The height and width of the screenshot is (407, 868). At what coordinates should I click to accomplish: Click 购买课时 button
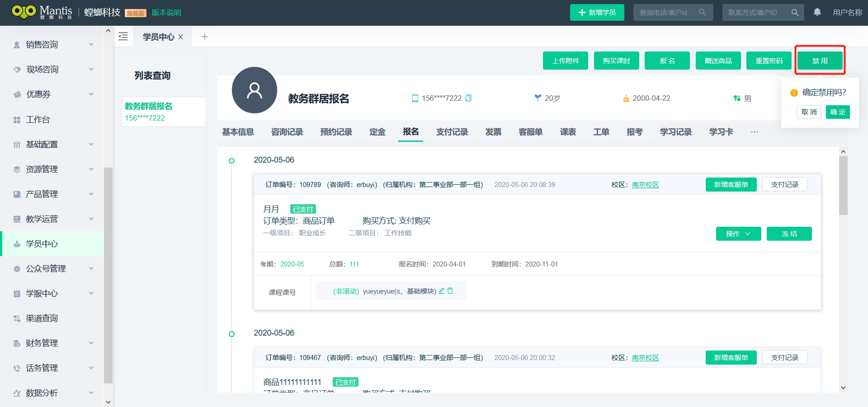pyautogui.click(x=616, y=61)
